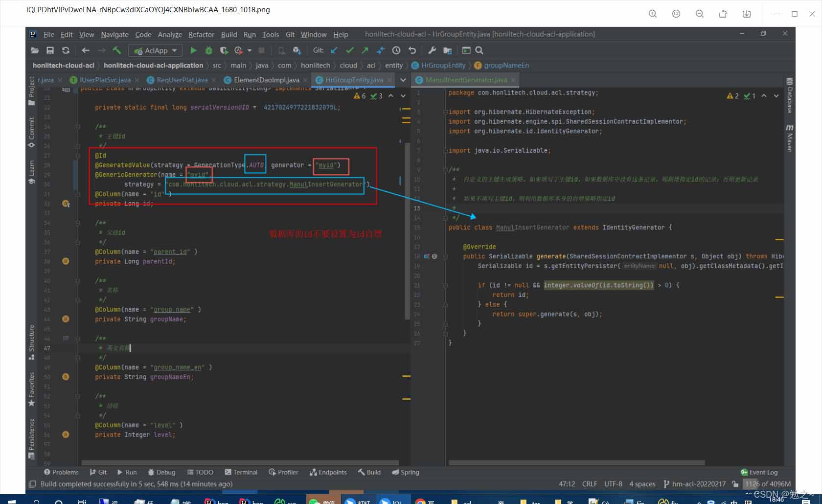Open the Commit tool window stripe
This screenshot has width=822, height=504.
pos(32,132)
